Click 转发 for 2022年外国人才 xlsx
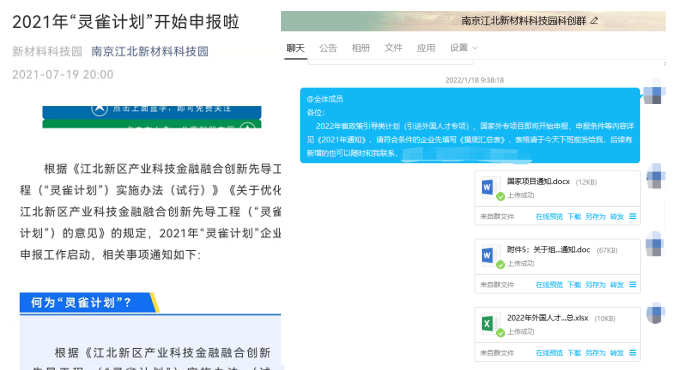This screenshot has width=689, height=370. point(616,353)
